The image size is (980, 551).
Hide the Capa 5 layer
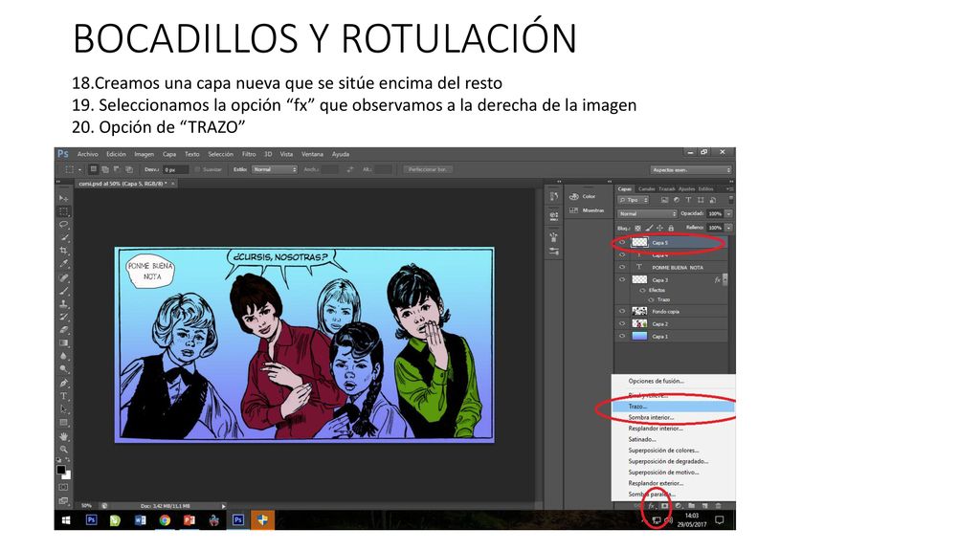click(622, 242)
